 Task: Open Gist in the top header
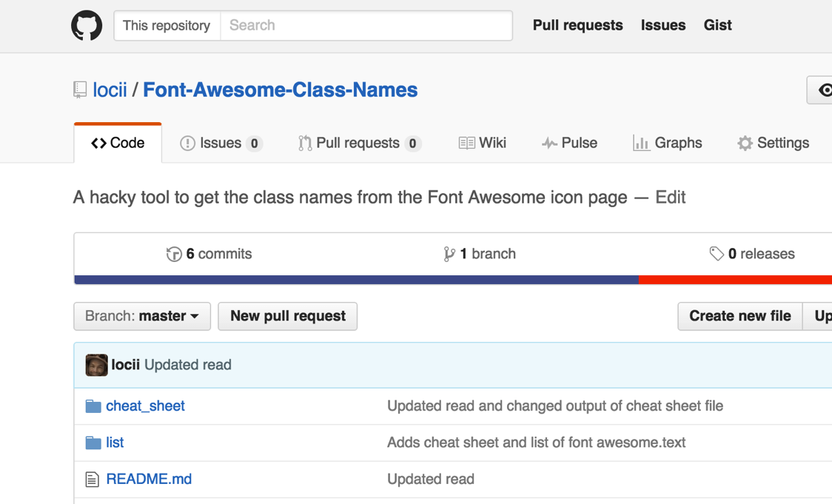pos(718,25)
